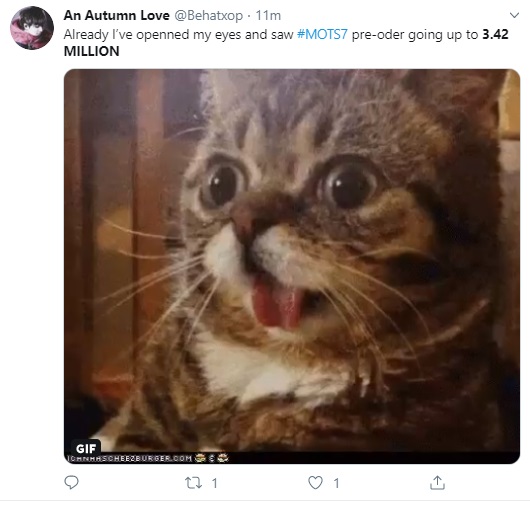Expand the tweet options chevron menu

(x=514, y=15)
